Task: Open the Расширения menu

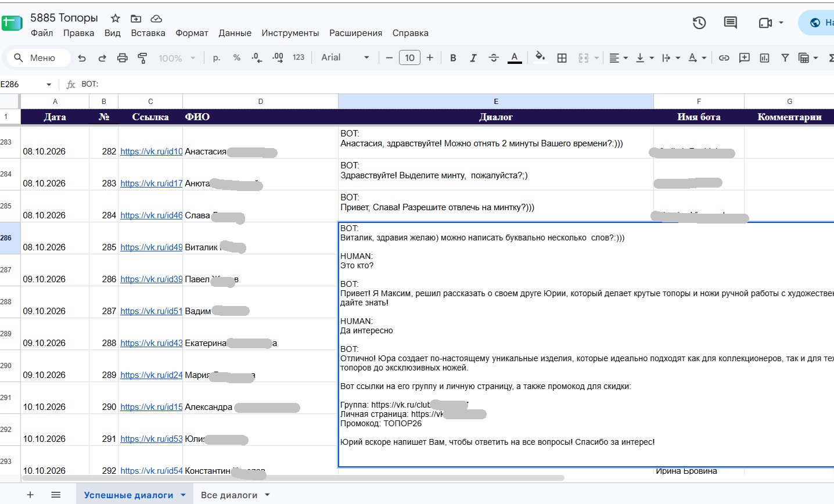Action: coord(355,33)
